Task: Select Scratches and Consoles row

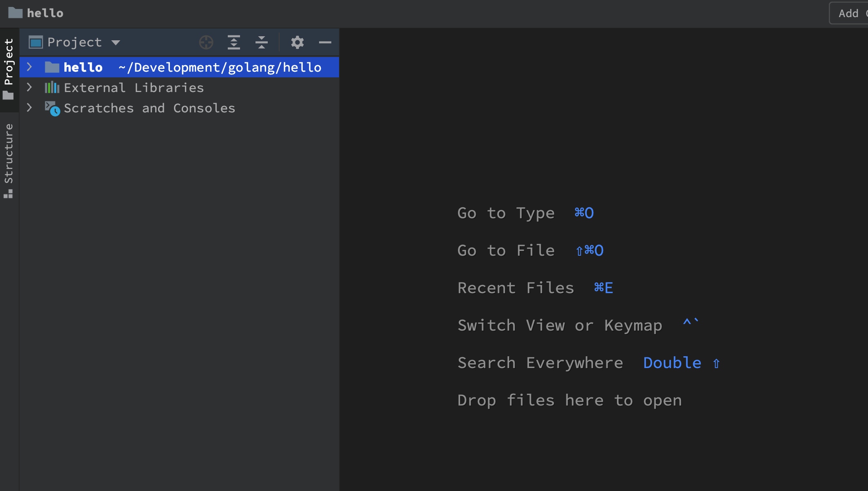Action: click(179, 108)
